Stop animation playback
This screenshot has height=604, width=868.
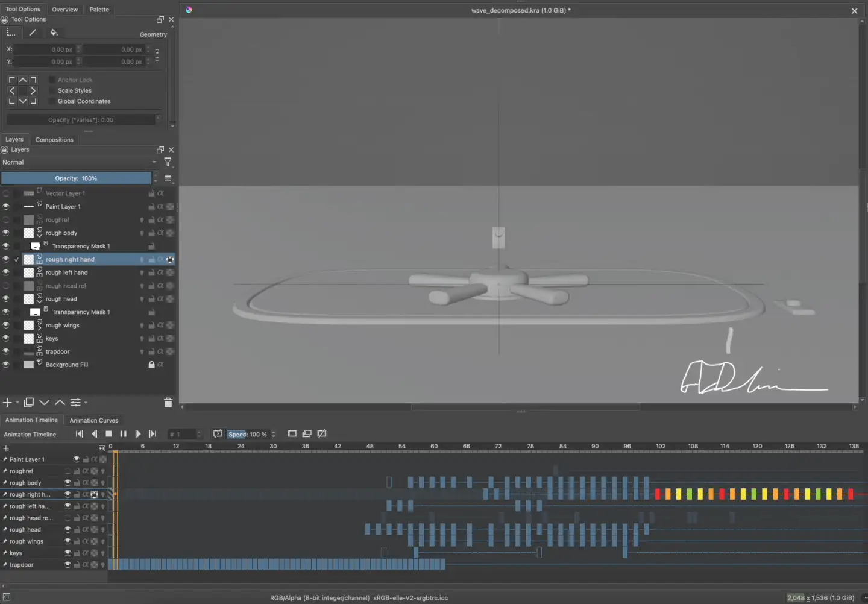point(108,434)
